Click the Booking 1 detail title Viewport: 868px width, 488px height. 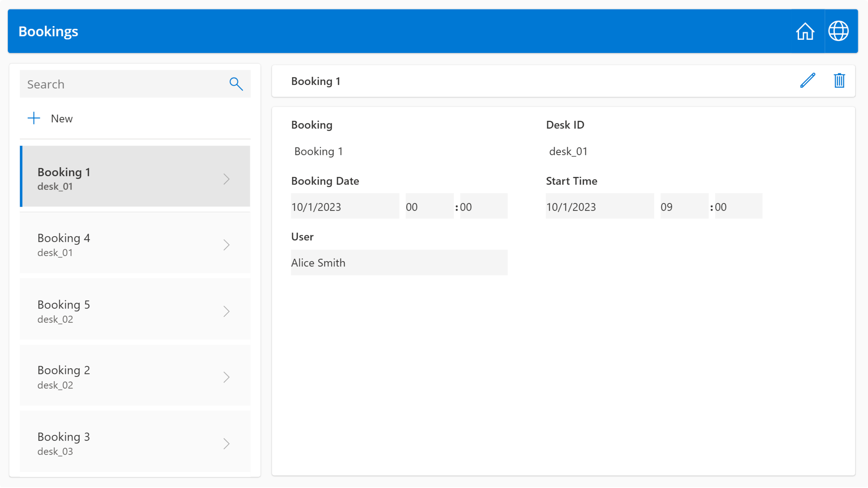coord(316,81)
